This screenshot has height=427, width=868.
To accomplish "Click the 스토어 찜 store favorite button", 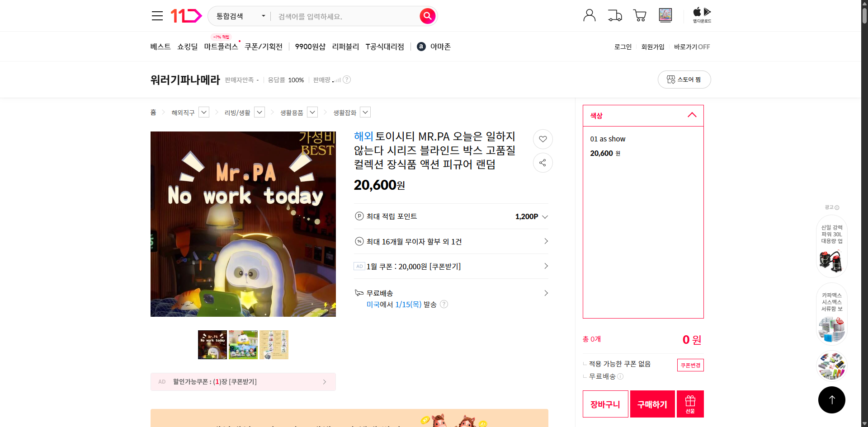I will 684,79.
